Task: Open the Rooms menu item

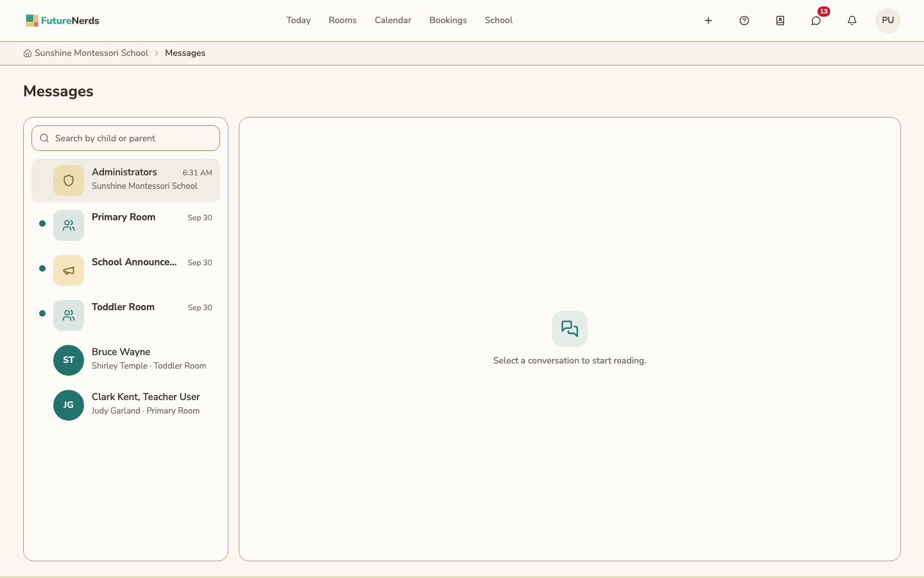Action: [343, 21]
